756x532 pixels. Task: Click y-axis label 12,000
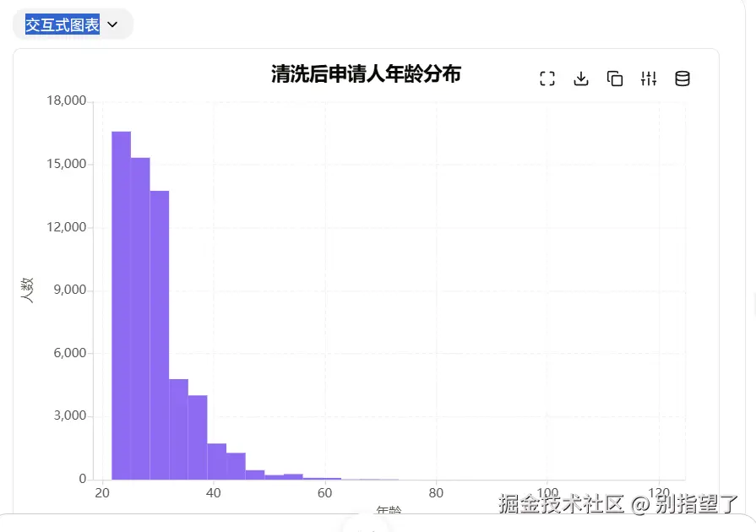pos(67,227)
